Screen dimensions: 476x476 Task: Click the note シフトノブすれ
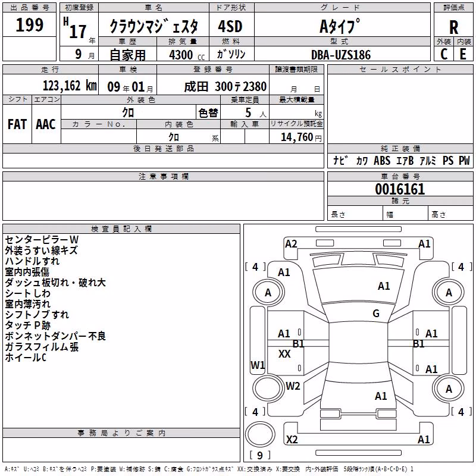[37, 315]
